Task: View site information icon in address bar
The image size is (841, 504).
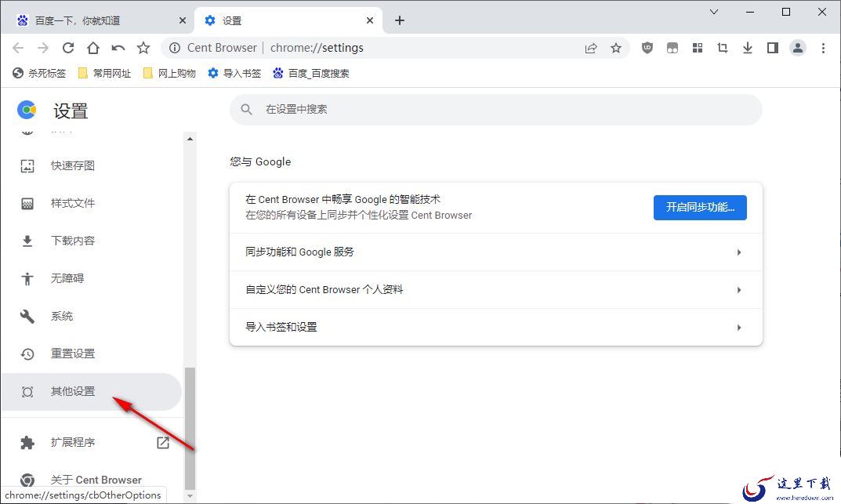Action: pyautogui.click(x=175, y=49)
